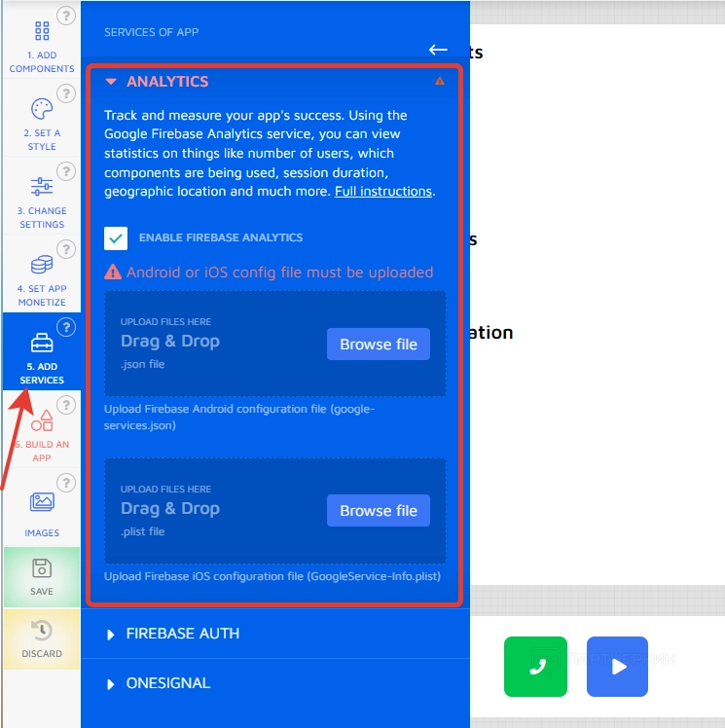Click help icon for Images
Viewport: 725px width, 728px height.
coord(66,483)
